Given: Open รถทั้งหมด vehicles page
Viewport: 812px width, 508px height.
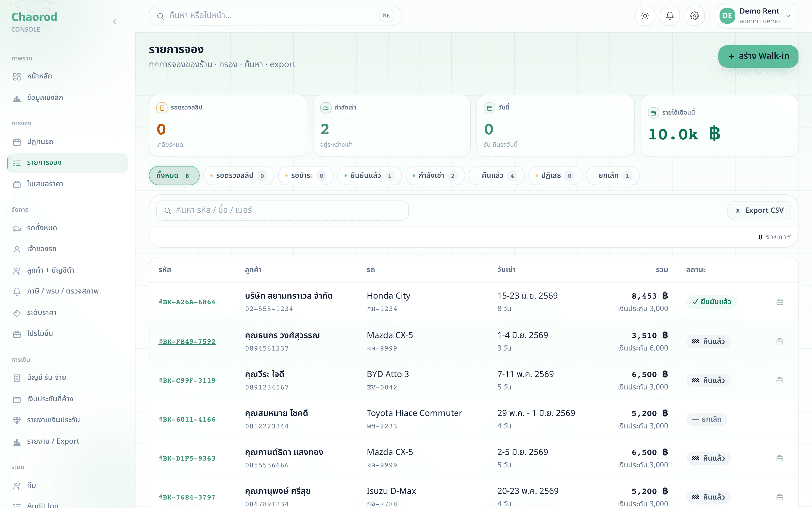Looking at the screenshot, I should click(67, 228).
